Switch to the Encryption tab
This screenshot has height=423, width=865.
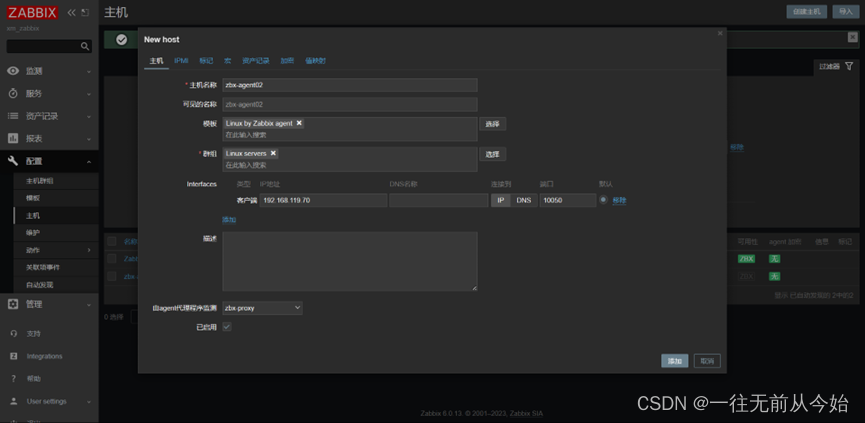[x=287, y=61]
